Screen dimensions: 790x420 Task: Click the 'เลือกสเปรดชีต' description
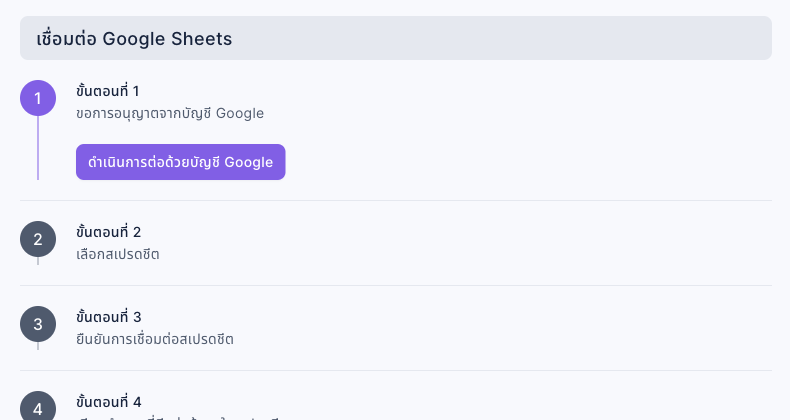point(117,254)
